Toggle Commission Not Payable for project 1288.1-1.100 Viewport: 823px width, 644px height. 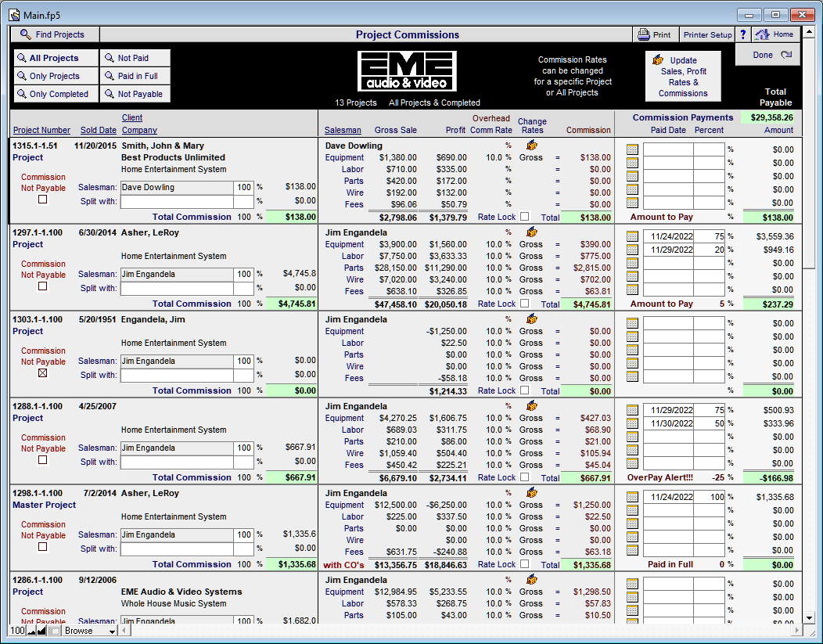(43, 460)
